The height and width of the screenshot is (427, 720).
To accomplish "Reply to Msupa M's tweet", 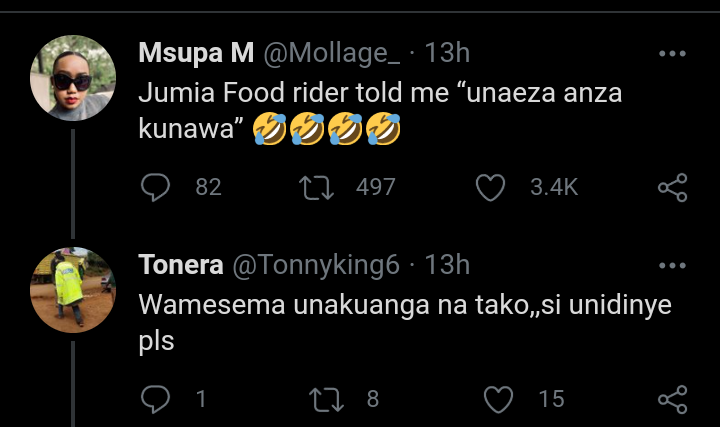I will 156,187.
